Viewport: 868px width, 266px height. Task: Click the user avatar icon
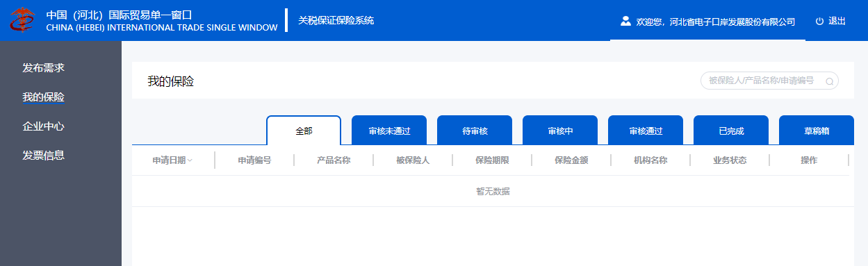(625, 21)
